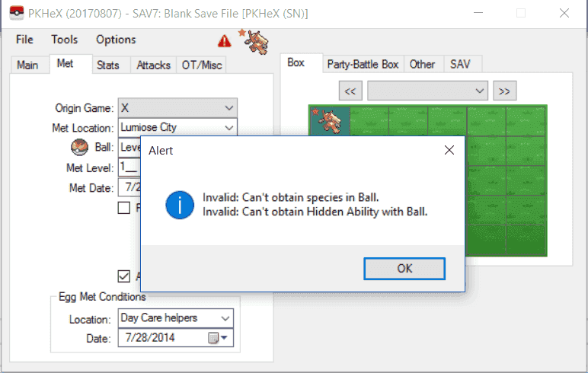Click the Alert dialog title text
588x373 pixels.
pyautogui.click(x=161, y=151)
